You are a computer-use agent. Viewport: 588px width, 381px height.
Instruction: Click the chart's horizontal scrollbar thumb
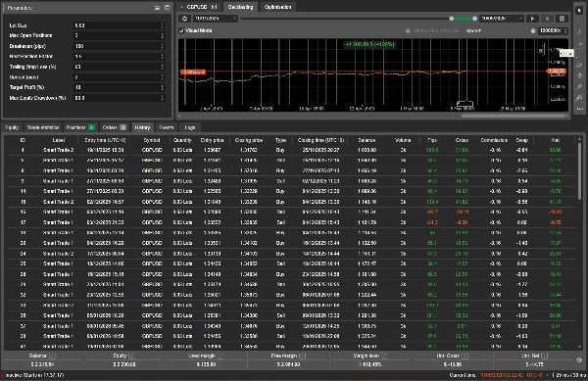[x=514, y=116]
